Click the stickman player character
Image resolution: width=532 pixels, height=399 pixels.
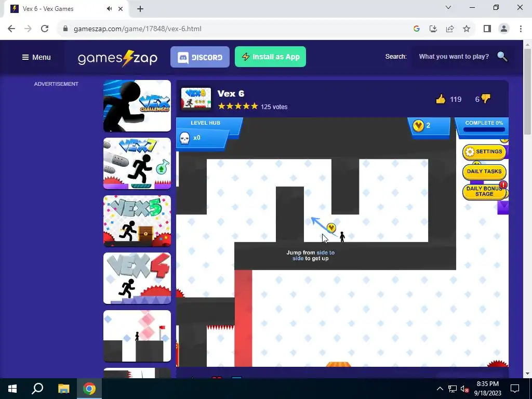(x=342, y=237)
